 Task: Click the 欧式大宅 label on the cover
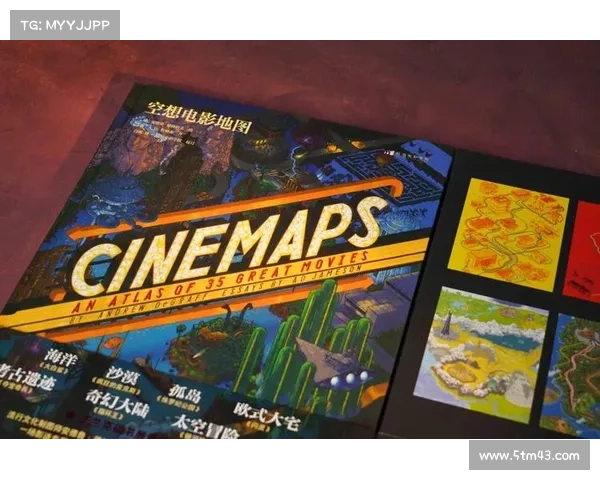(x=267, y=415)
